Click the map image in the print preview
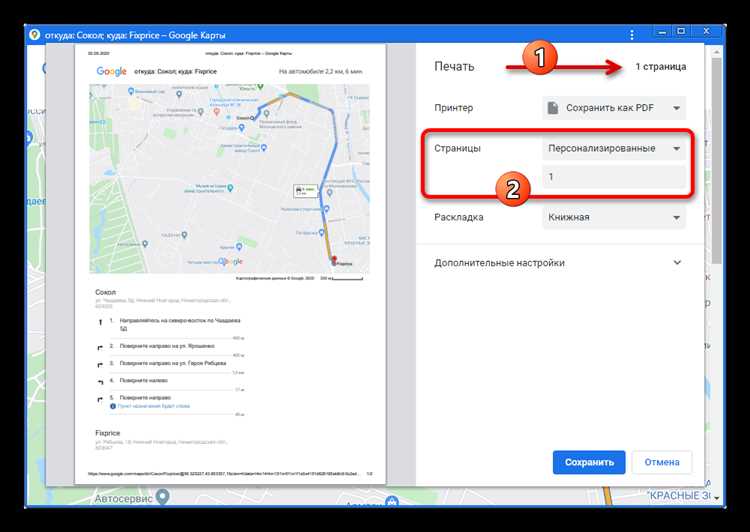This screenshot has width=750, height=532. click(x=228, y=180)
